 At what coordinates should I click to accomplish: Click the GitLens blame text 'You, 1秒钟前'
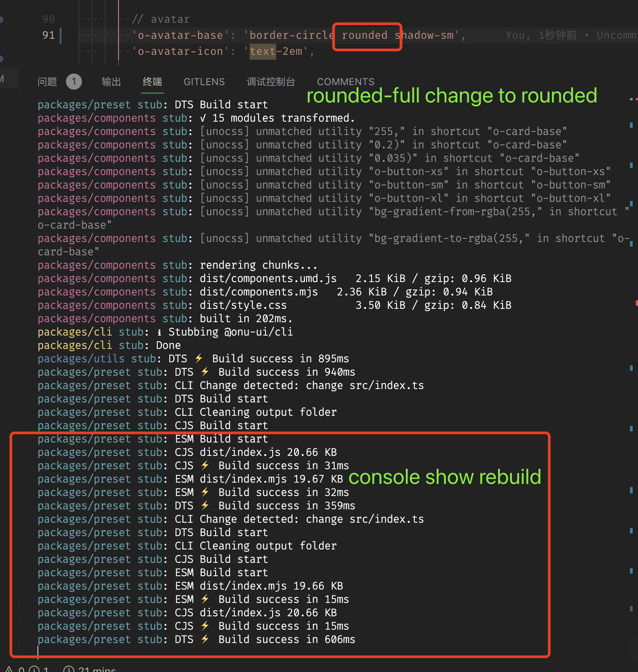(540, 35)
